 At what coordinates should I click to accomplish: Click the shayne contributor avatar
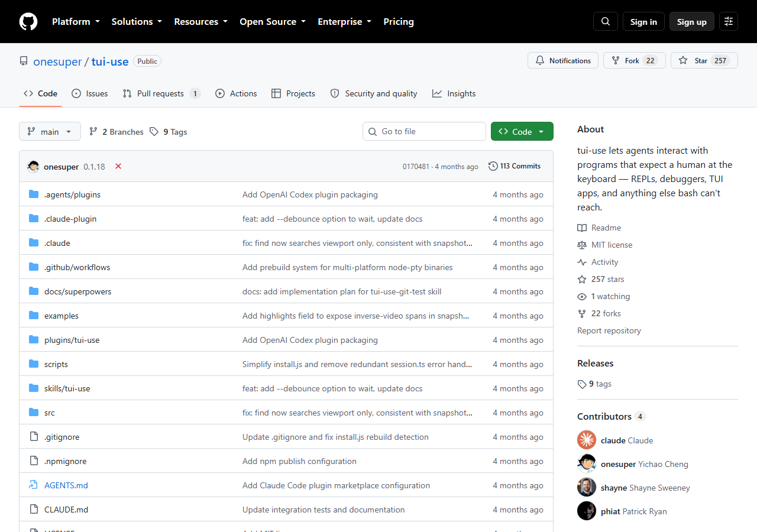pos(587,487)
